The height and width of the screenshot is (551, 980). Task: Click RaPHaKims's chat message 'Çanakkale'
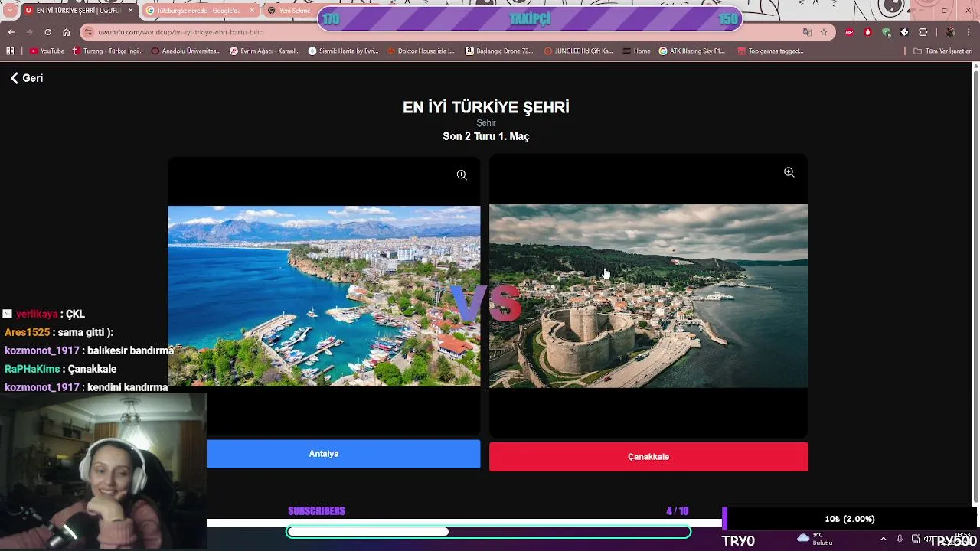[92, 369]
